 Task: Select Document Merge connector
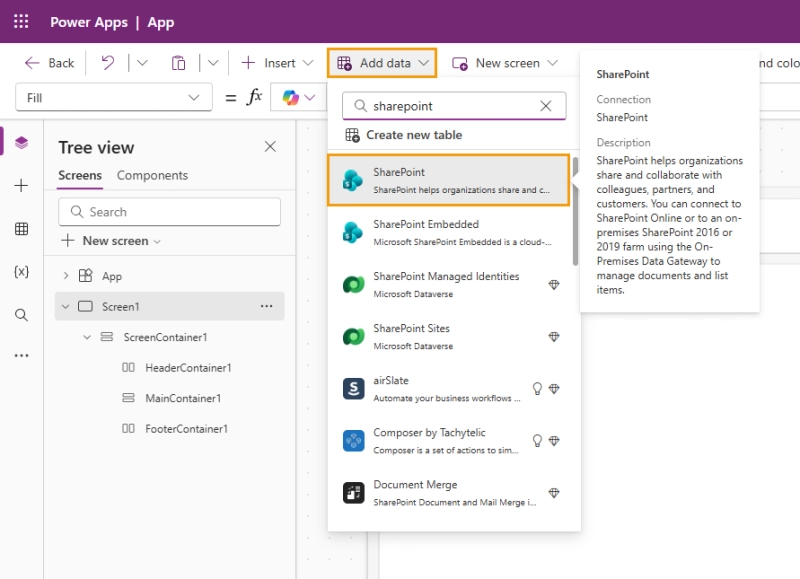448,492
